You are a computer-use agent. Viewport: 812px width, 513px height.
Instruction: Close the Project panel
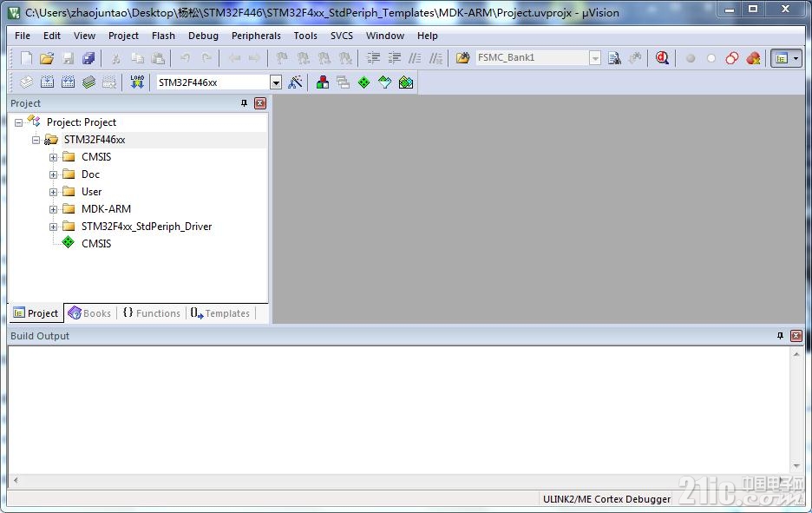260,103
